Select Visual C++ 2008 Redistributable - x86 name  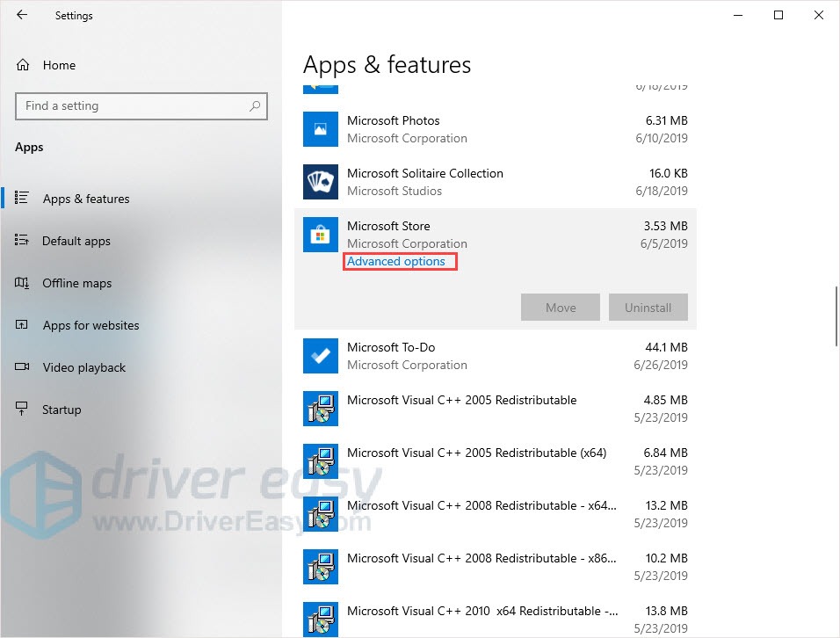coord(482,558)
